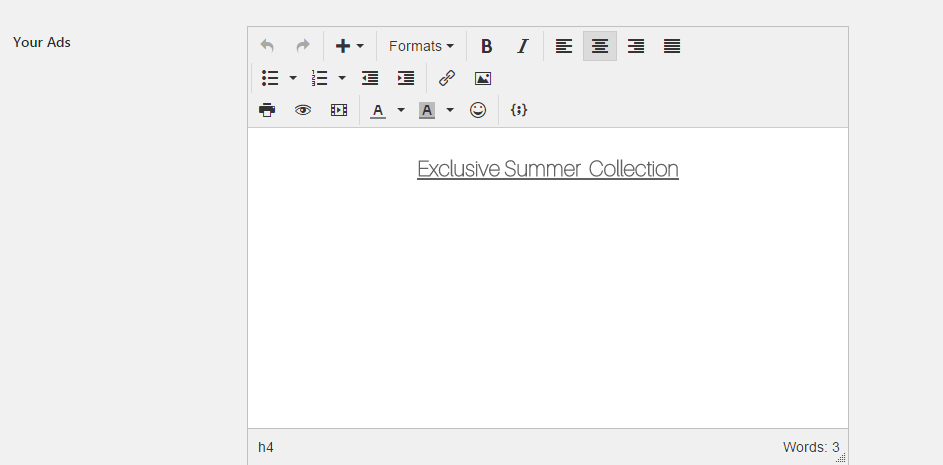The image size is (943, 465).
Task: Open background color picker arrow
Action: (450, 110)
